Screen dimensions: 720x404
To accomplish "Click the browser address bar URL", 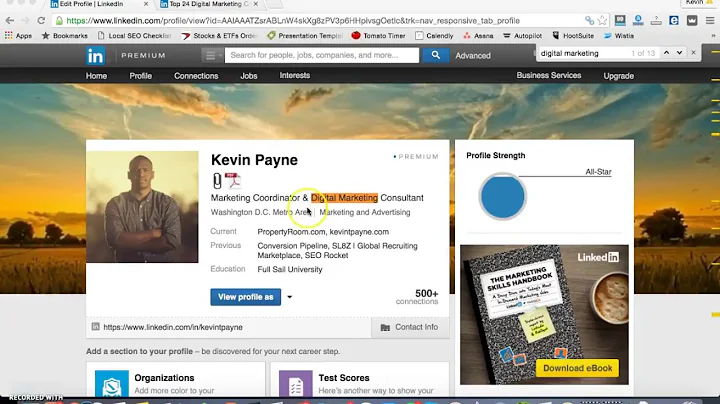I will point(293,21).
